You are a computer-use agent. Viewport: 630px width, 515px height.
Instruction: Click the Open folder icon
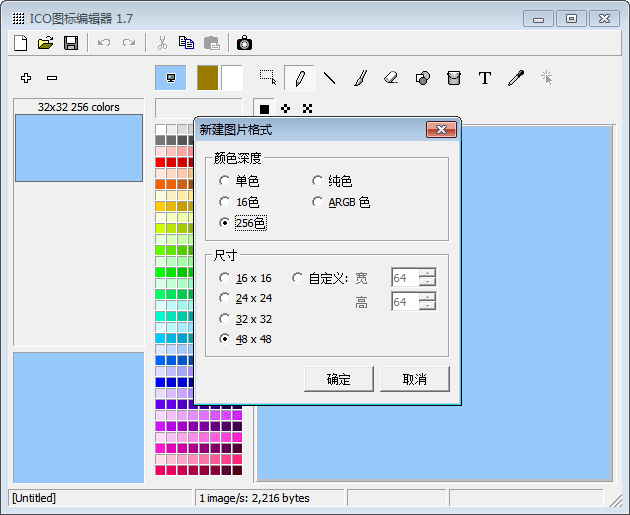45,42
